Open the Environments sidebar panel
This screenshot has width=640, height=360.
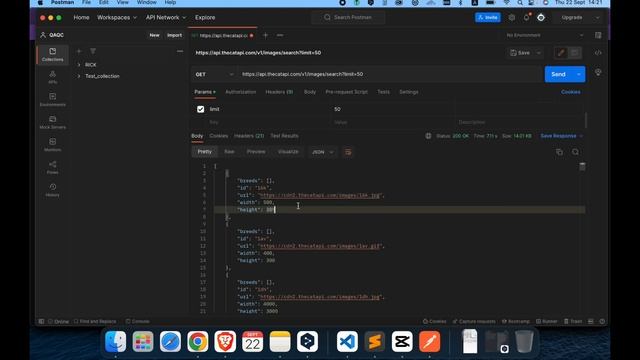pyautogui.click(x=53, y=99)
